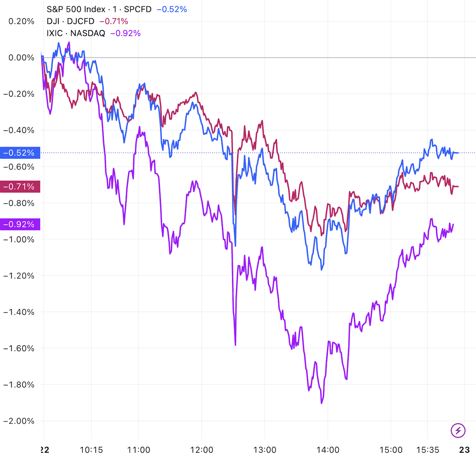Click the purple −0.92% price tag
476x458 pixels.
[20, 224]
